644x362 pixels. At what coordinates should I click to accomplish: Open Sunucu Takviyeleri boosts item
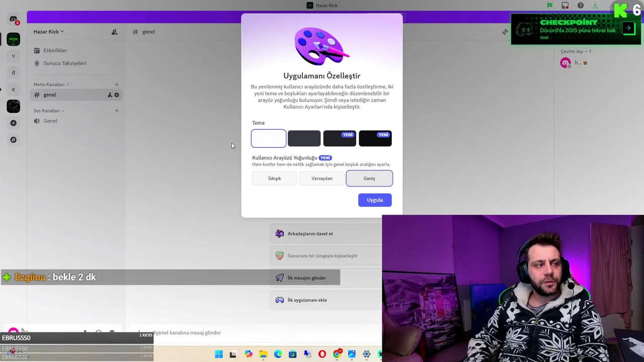(x=75, y=63)
